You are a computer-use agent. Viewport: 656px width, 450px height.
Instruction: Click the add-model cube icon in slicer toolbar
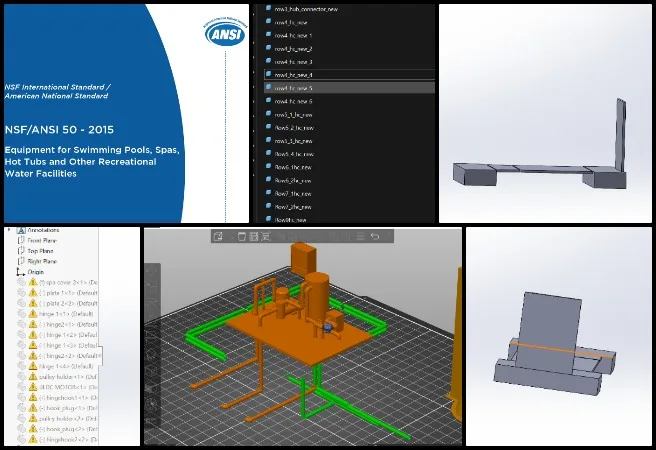tap(218, 237)
